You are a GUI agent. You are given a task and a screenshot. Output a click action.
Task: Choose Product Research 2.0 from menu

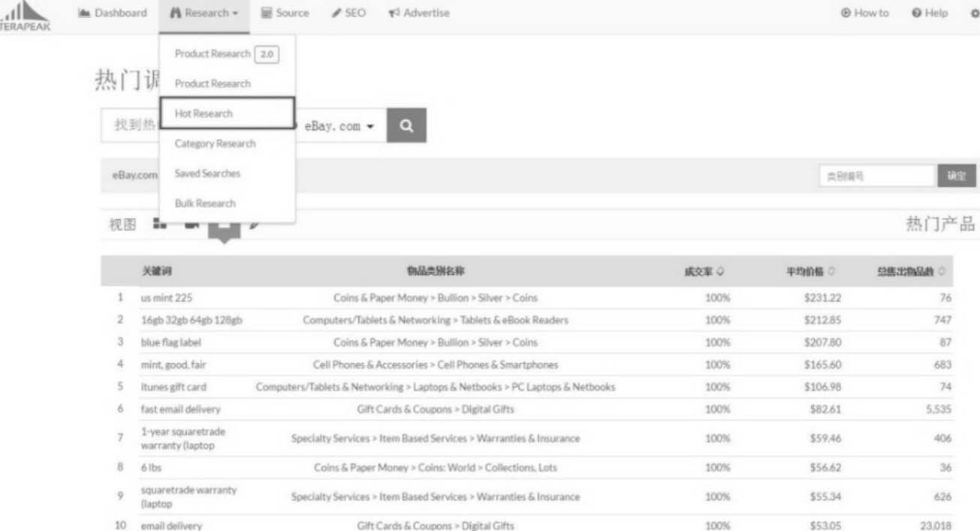click(x=227, y=54)
